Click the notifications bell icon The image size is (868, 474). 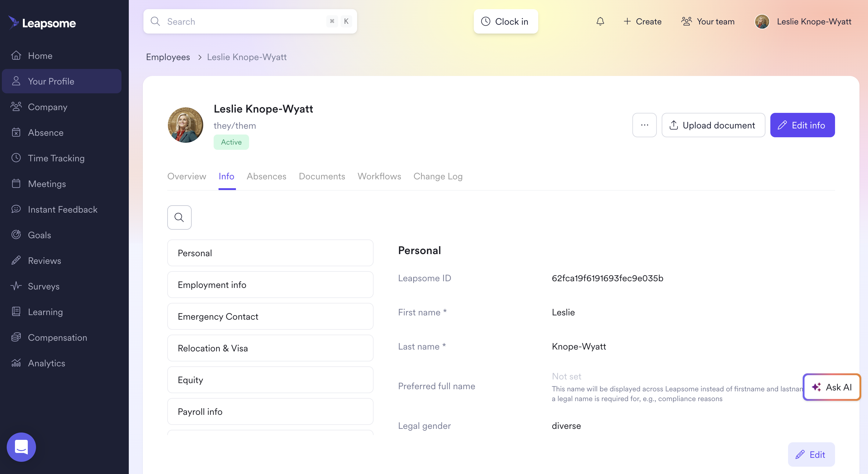click(600, 22)
